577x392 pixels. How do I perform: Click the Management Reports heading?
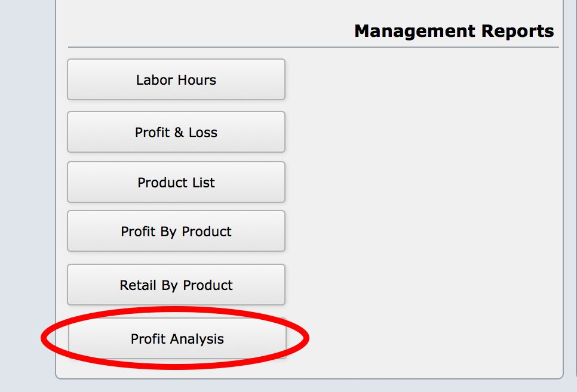pos(454,31)
